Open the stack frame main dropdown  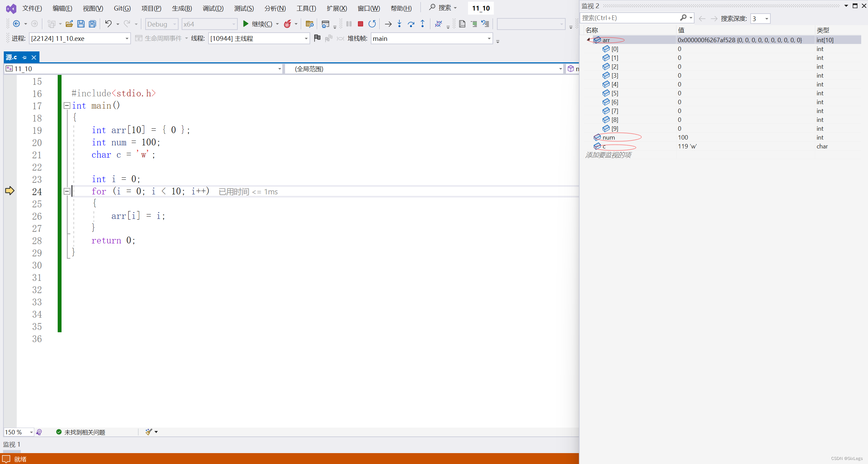click(x=489, y=38)
